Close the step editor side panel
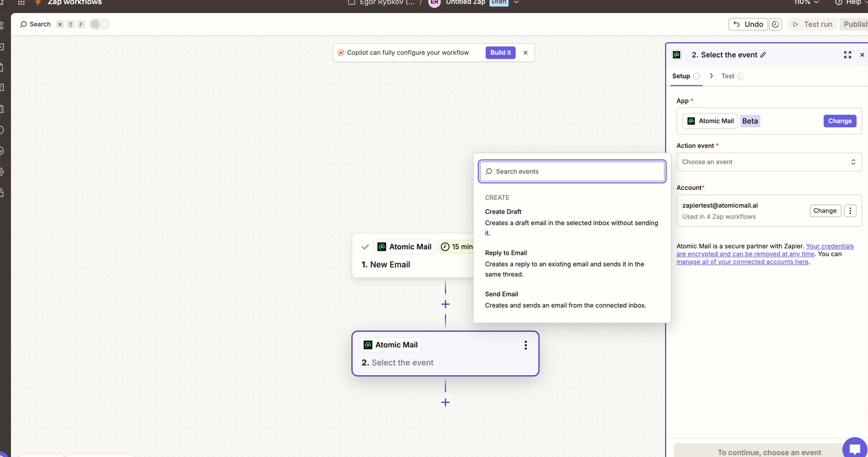Screen dimensions: 868x457 [x=862, y=55]
